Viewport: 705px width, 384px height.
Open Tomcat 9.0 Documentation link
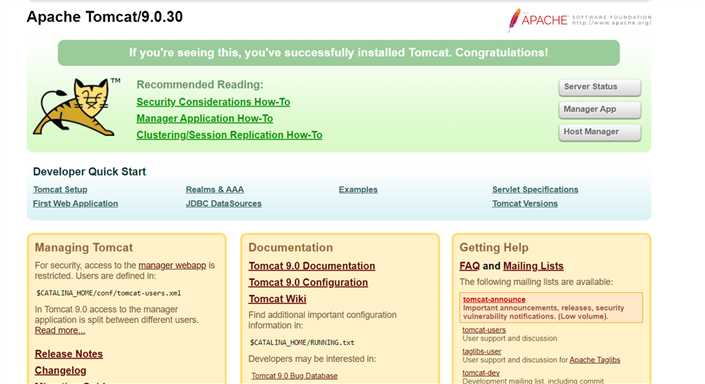click(x=312, y=266)
